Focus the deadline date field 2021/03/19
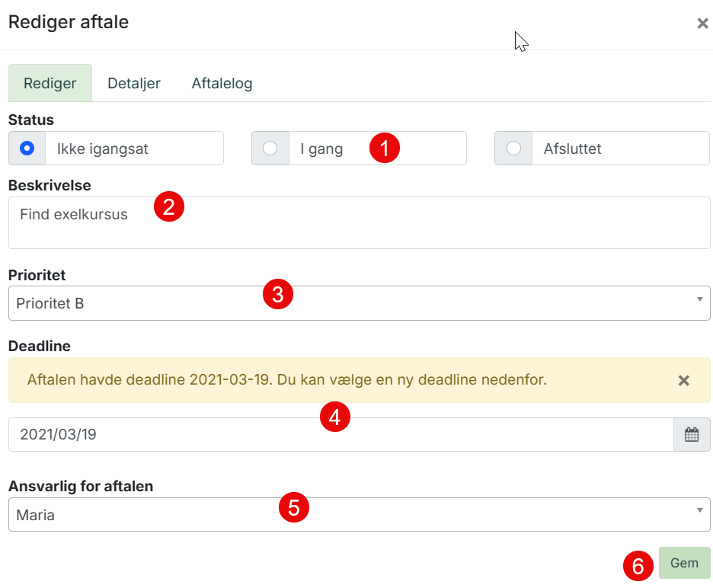The image size is (713, 588). pos(341,435)
